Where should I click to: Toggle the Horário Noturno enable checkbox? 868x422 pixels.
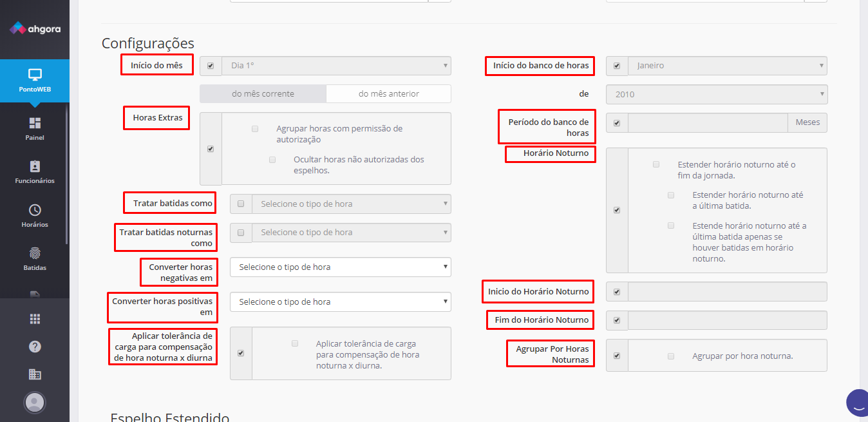pos(617,211)
